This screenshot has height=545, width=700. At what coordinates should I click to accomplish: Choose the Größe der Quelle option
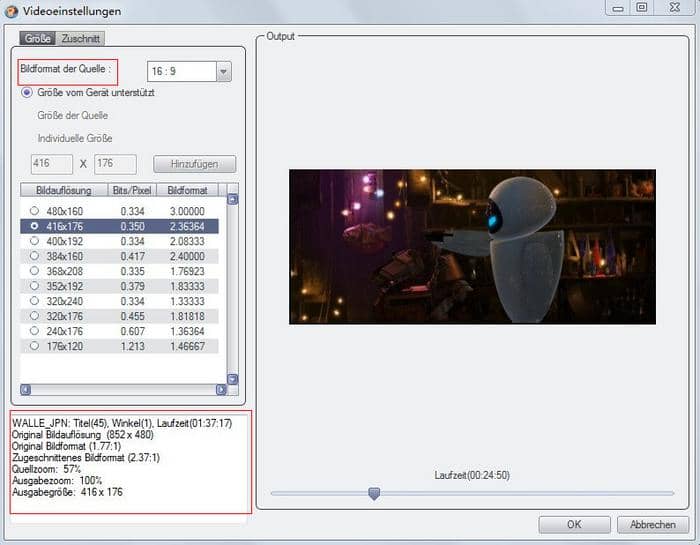point(72,115)
